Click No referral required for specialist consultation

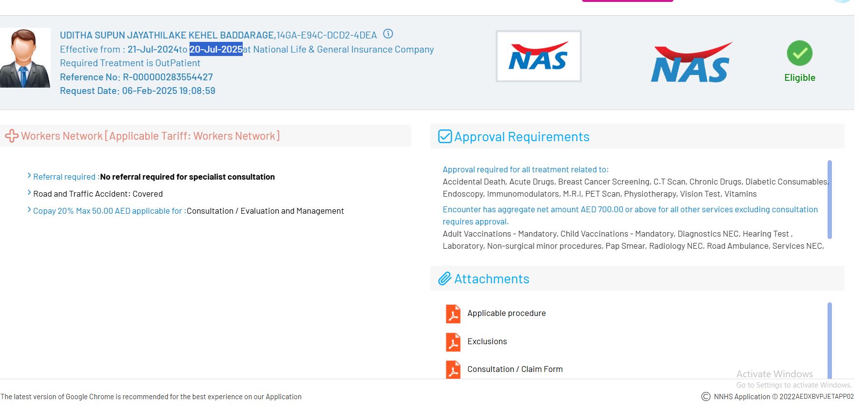(187, 177)
